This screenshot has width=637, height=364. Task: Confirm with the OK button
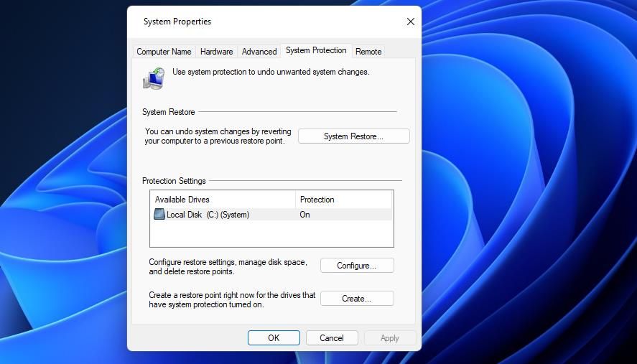point(274,338)
